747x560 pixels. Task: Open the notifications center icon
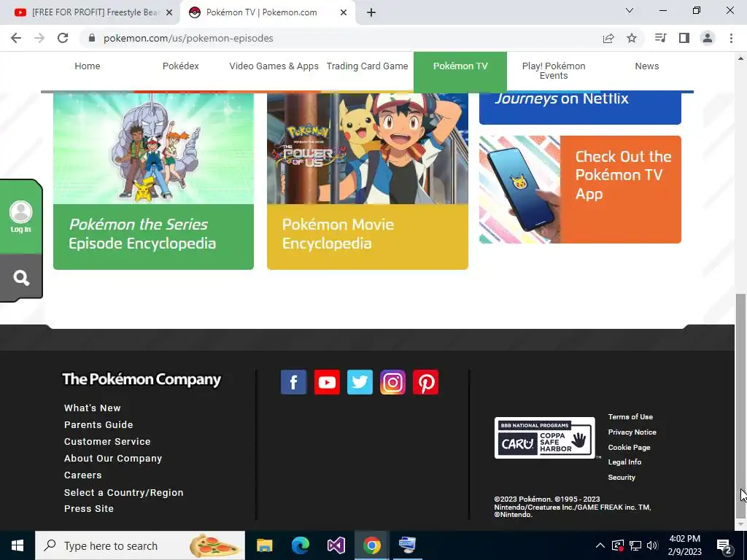coord(724,545)
